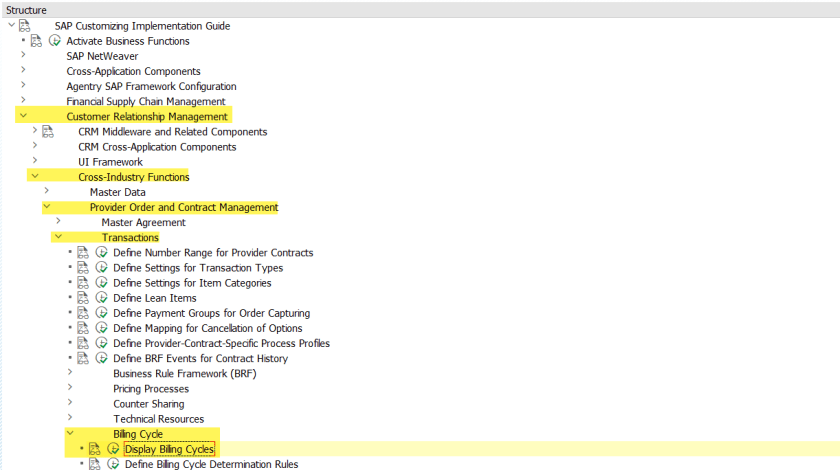Select Master Agreement label
Viewport: 840px width, 470px height.
[x=144, y=222]
